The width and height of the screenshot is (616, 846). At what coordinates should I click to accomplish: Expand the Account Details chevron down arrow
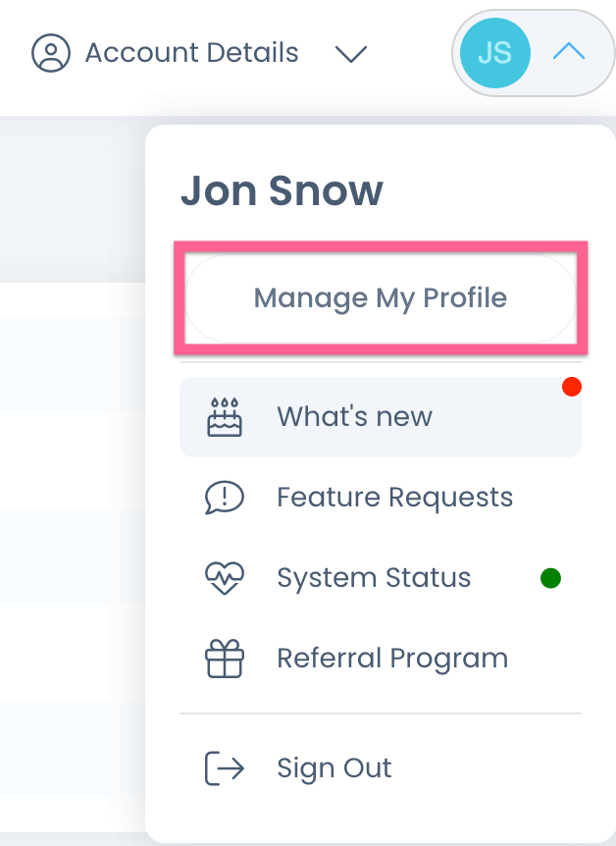[350, 53]
